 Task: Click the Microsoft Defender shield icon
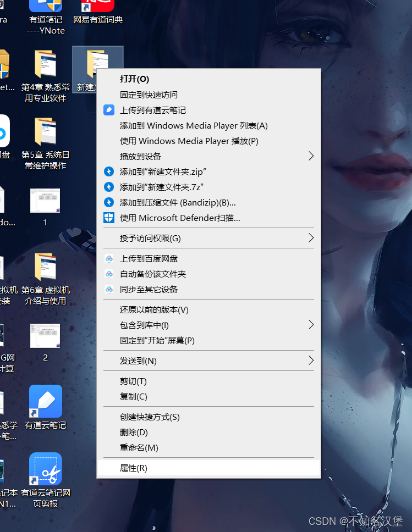pyautogui.click(x=109, y=218)
